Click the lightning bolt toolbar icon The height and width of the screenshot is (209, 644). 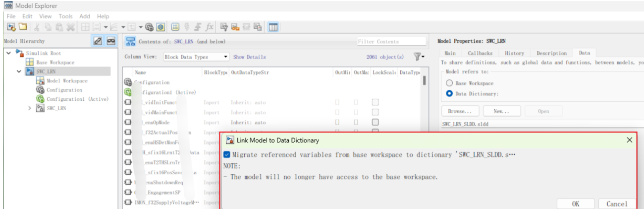click(187, 27)
